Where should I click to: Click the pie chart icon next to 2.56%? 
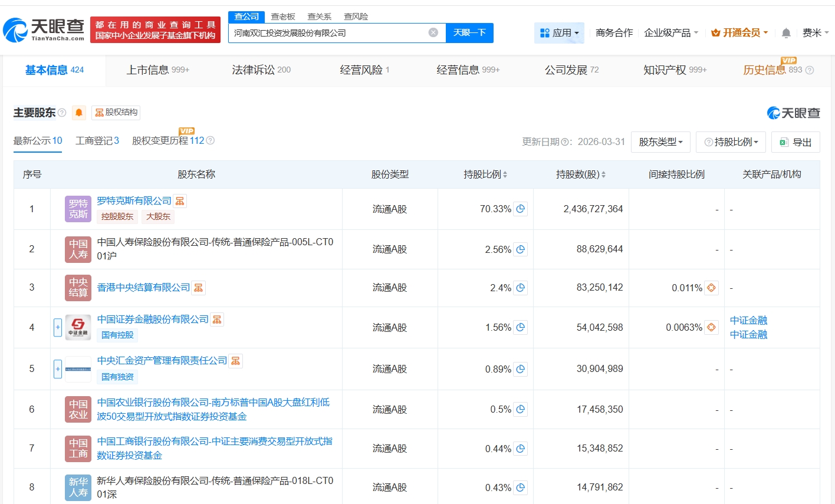coord(520,249)
